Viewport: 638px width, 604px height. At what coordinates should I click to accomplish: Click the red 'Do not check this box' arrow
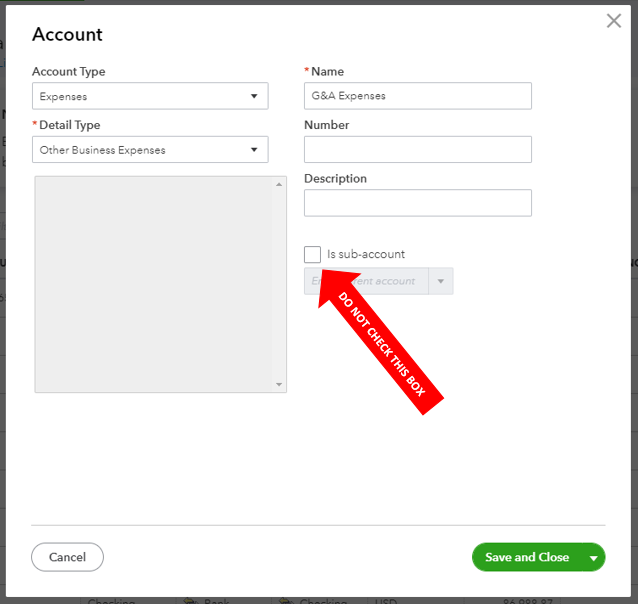(380, 341)
